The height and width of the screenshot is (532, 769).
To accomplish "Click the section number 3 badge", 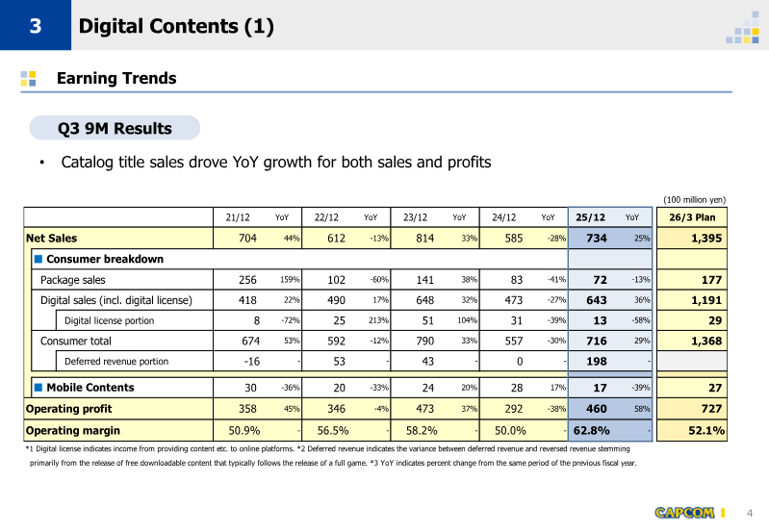I will (x=35, y=26).
